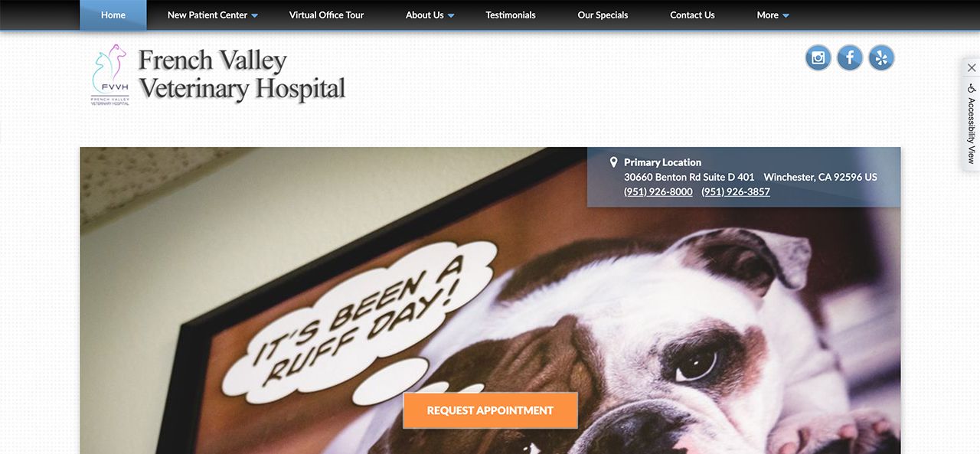Navigate to Contact Us
Viewport: 980px width, 454px height.
(692, 15)
